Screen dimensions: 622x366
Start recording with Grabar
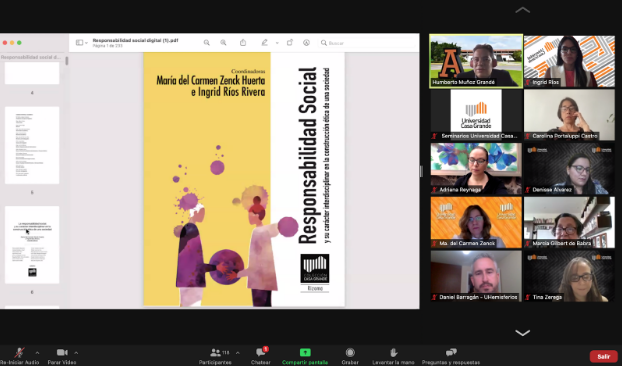pos(350,356)
